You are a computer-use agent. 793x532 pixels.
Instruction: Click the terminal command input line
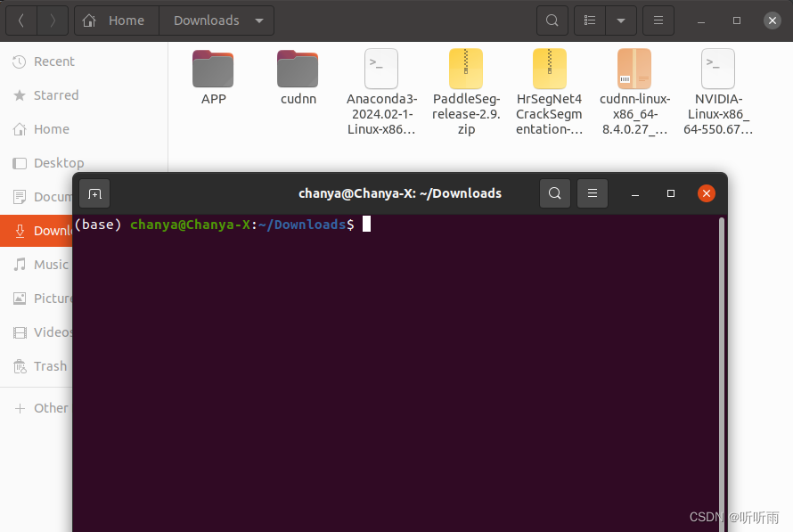coord(364,225)
